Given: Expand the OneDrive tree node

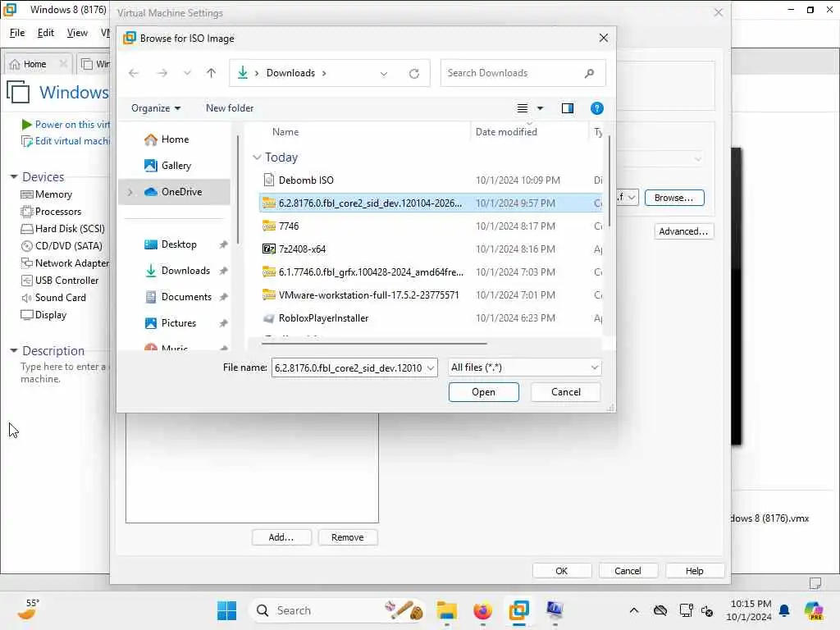Looking at the screenshot, I should tap(130, 192).
